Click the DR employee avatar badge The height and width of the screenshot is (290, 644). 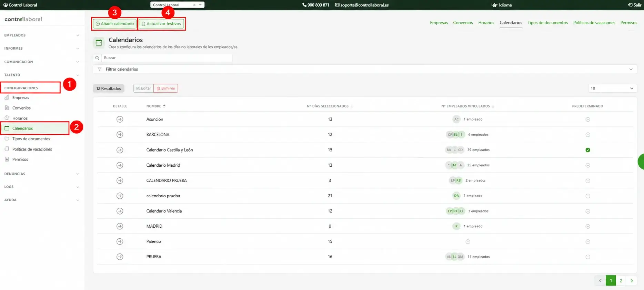(x=456, y=196)
